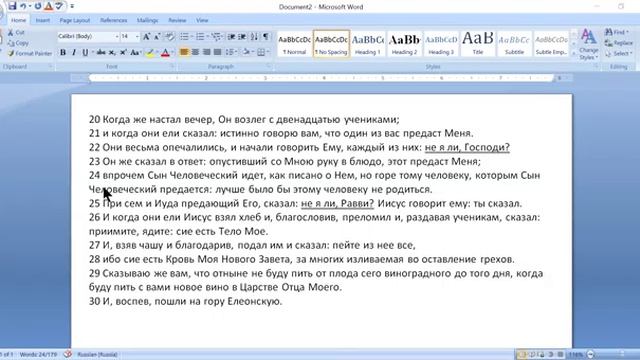Open the Page Layout tab

pyautogui.click(x=75, y=20)
